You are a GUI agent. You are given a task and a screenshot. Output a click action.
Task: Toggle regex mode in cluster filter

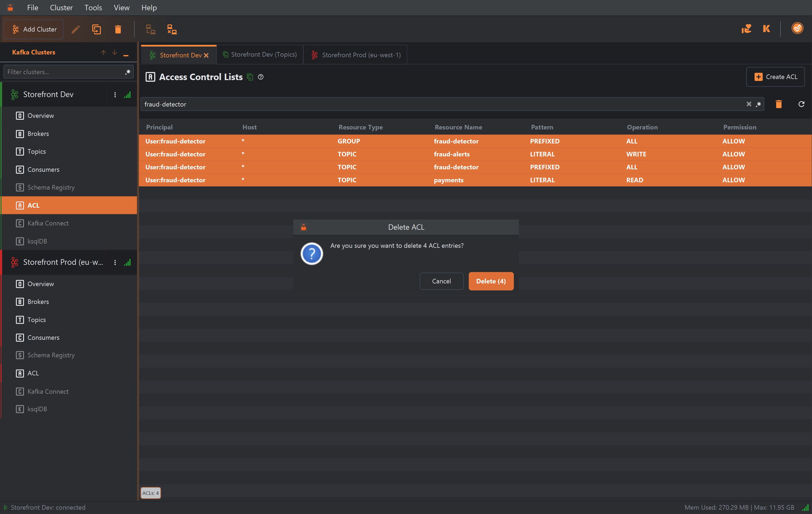click(128, 72)
